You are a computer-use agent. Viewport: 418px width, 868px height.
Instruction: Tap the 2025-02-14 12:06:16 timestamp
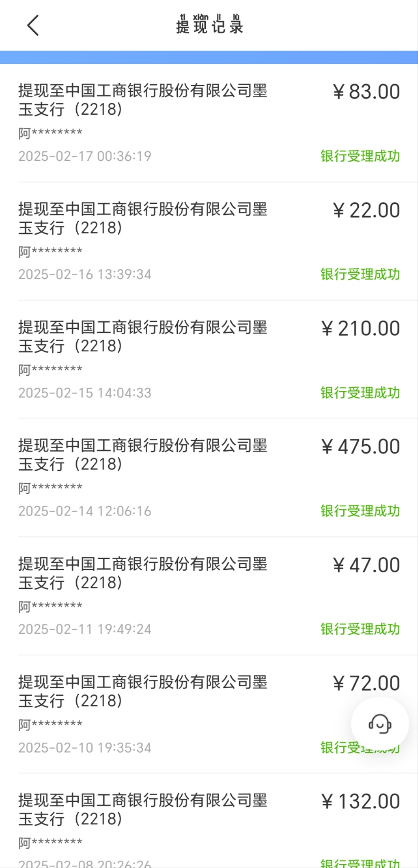pyautogui.click(x=85, y=511)
